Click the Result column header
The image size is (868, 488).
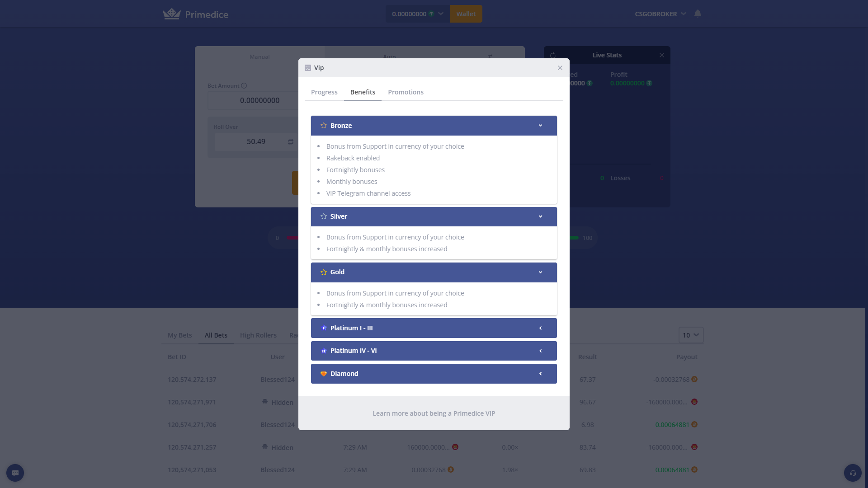[587, 357]
